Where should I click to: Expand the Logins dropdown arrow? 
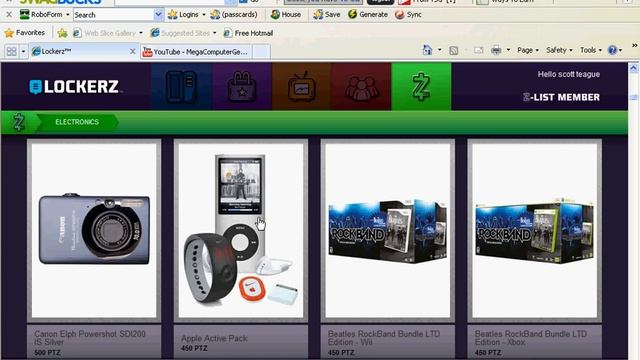pyautogui.click(x=204, y=15)
